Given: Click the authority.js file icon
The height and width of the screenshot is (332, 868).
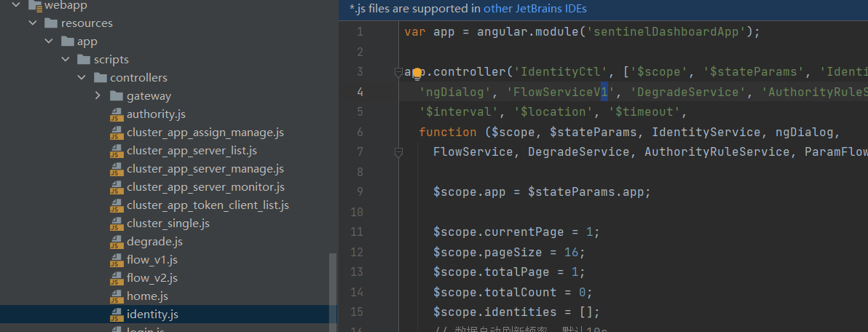Looking at the screenshot, I should (117, 114).
